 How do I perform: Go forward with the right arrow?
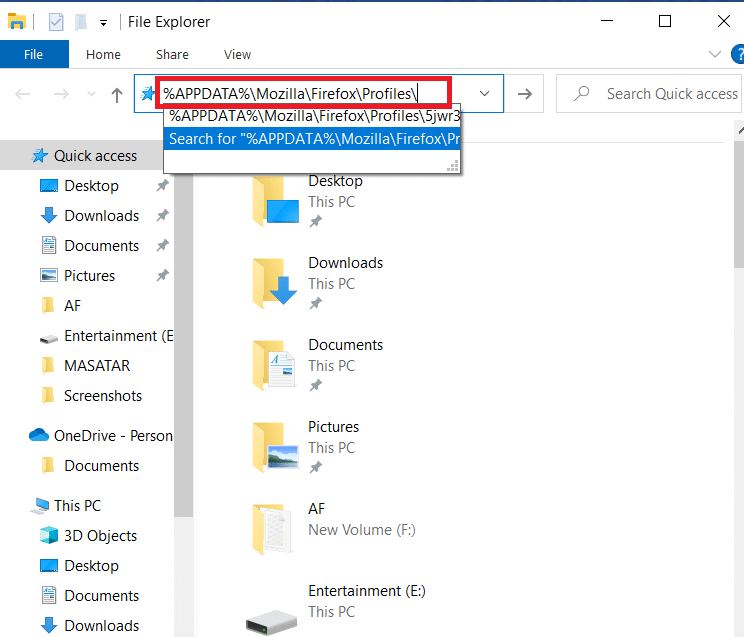(61, 94)
